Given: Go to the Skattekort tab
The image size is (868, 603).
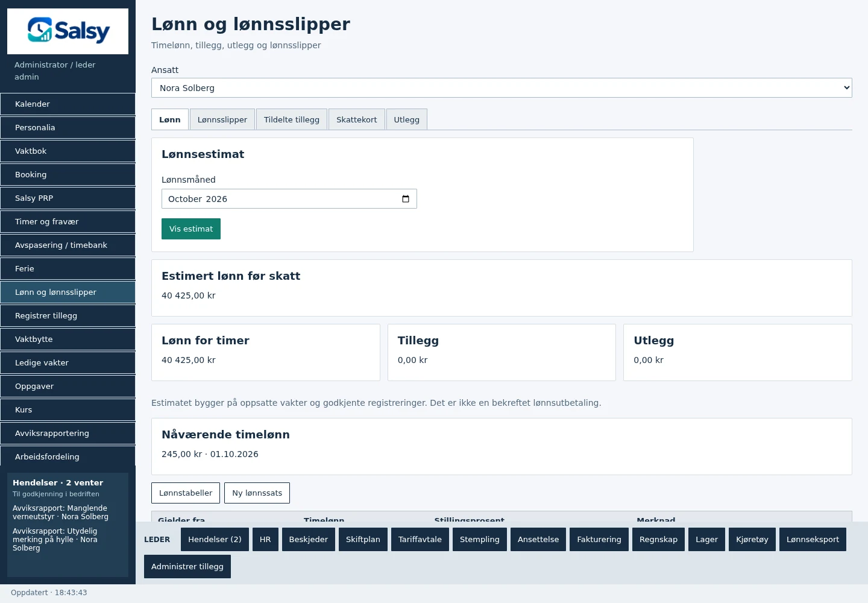Looking at the screenshot, I should tap(357, 119).
